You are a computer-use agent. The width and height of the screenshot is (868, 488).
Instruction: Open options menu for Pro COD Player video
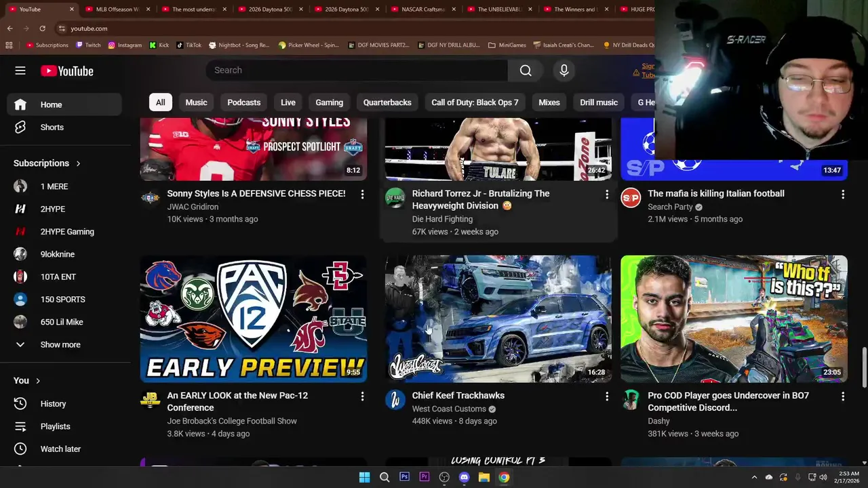pyautogui.click(x=843, y=396)
